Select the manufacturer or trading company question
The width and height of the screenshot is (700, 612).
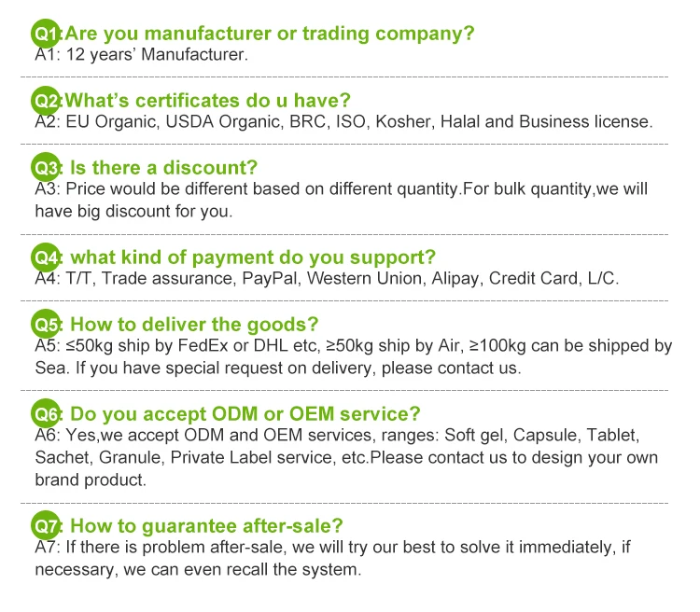pos(271,35)
